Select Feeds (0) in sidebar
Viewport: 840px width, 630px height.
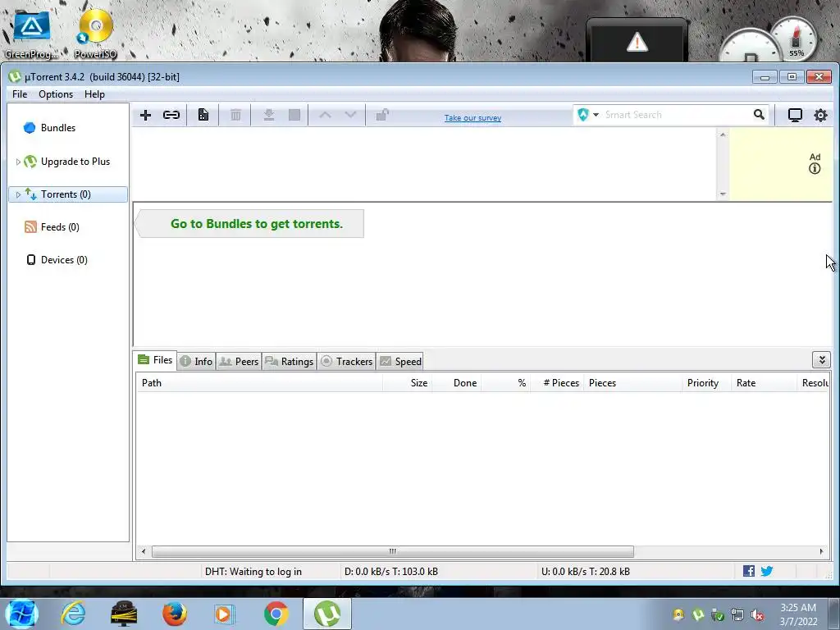click(59, 227)
